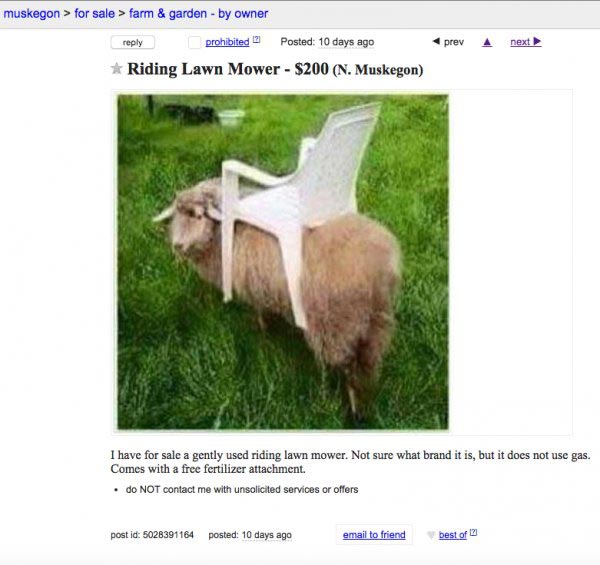This screenshot has width=600, height=565.
Task: Click the reply button
Action: pyautogui.click(x=133, y=42)
